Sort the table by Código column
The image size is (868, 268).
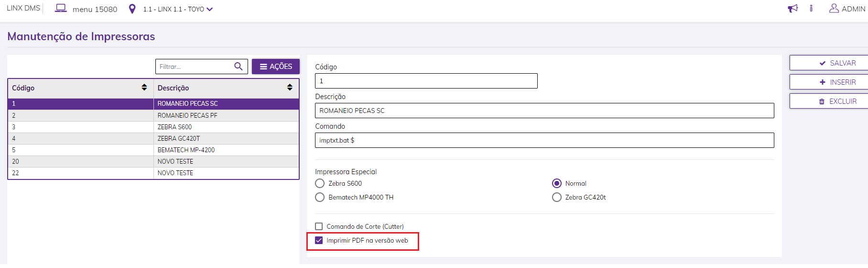point(144,88)
